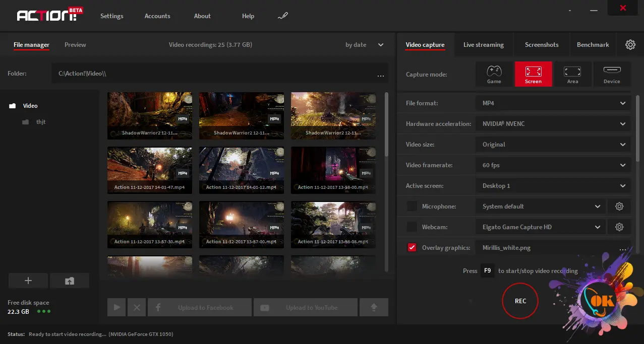Viewport: 644px width, 344px height.
Task: Browse for recording folder with ellipsis icon
Action: pyautogui.click(x=381, y=75)
